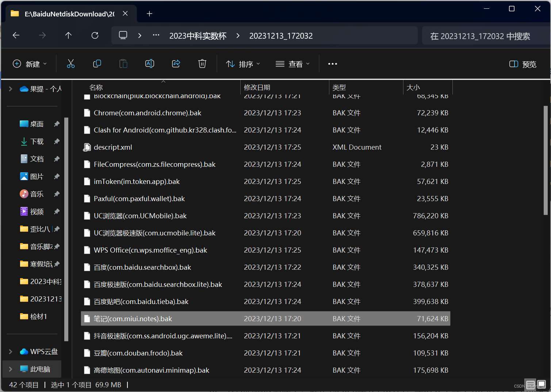
Task: Select Chrome(com.android.chrome).bak
Action: pos(265,113)
